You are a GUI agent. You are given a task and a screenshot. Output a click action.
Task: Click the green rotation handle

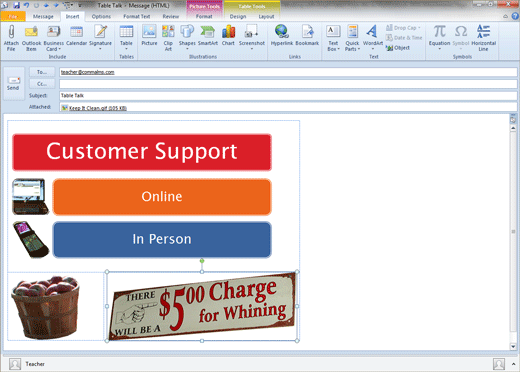click(x=202, y=261)
